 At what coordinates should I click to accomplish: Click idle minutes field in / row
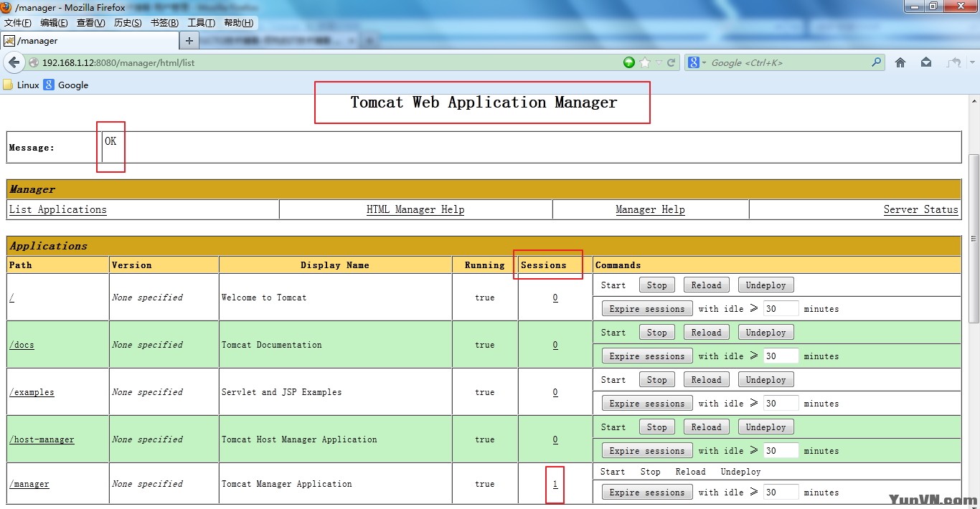[781, 309]
